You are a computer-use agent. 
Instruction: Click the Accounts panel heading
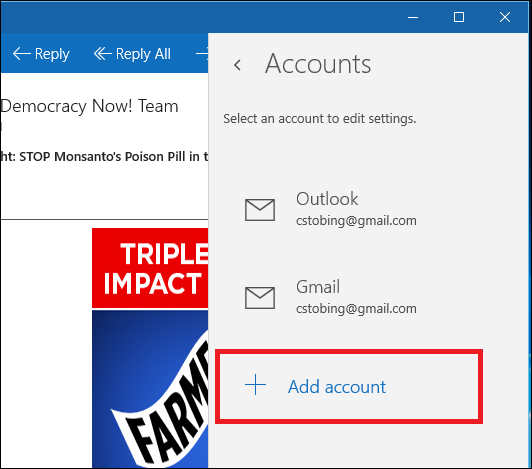pyautogui.click(x=318, y=64)
